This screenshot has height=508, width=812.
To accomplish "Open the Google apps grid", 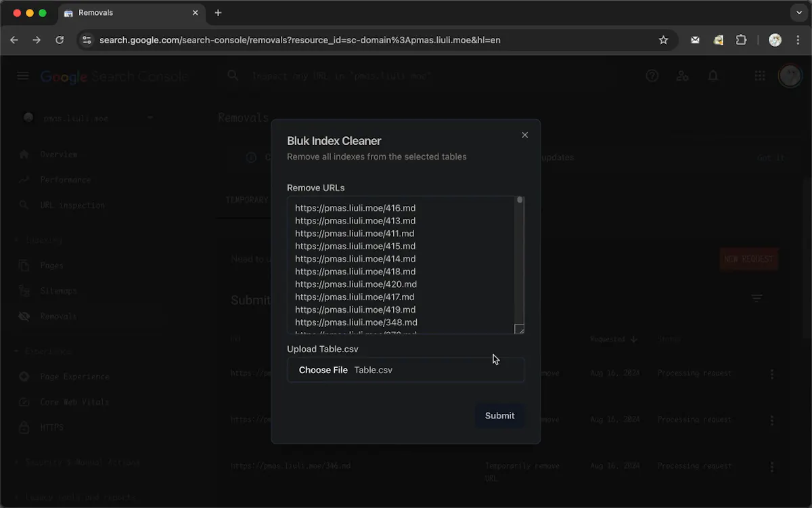I will pyautogui.click(x=760, y=76).
